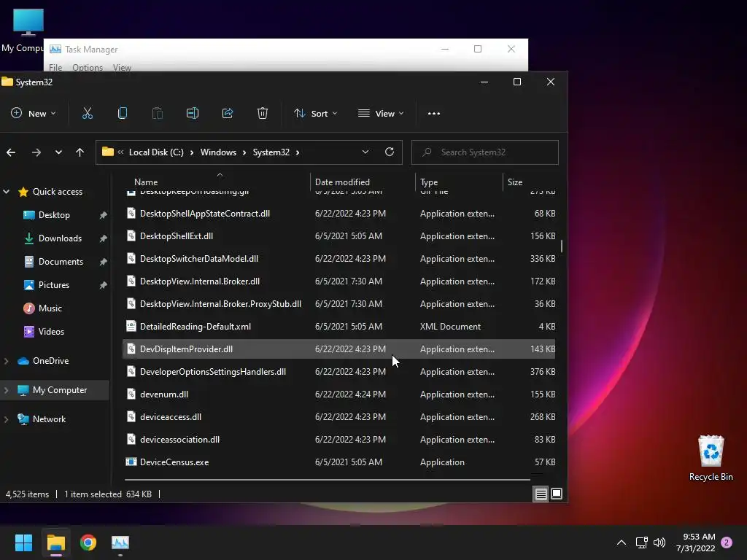Go back with the left arrow
747x560 pixels.
point(11,152)
